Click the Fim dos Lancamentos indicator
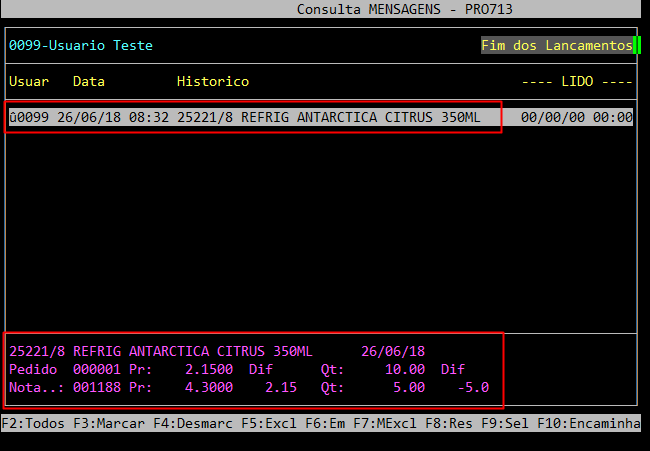The width and height of the screenshot is (650, 451). (556, 46)
